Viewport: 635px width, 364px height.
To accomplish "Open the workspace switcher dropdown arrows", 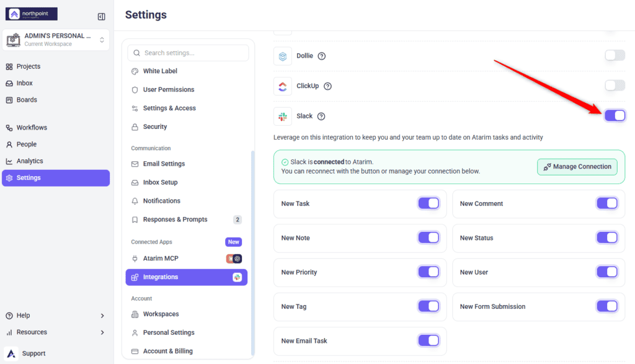I will coord(102,40).
